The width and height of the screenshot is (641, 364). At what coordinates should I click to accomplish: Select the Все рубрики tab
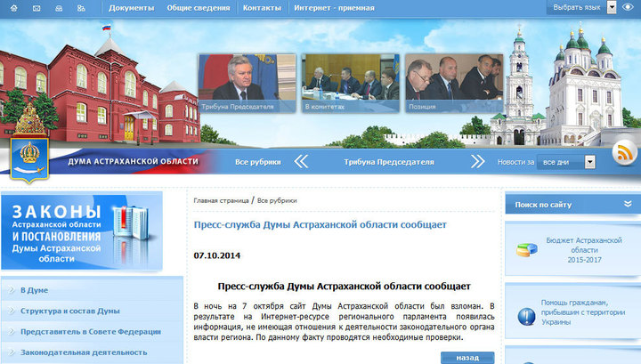[258, 162]
